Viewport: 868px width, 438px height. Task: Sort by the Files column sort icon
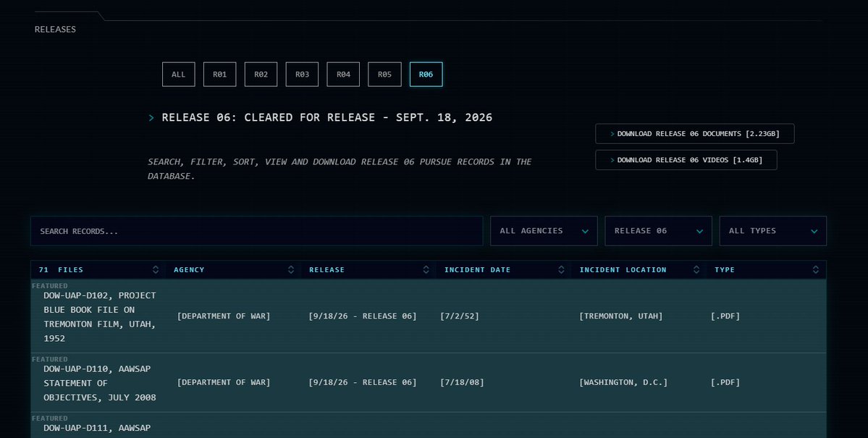coord(156,269)
